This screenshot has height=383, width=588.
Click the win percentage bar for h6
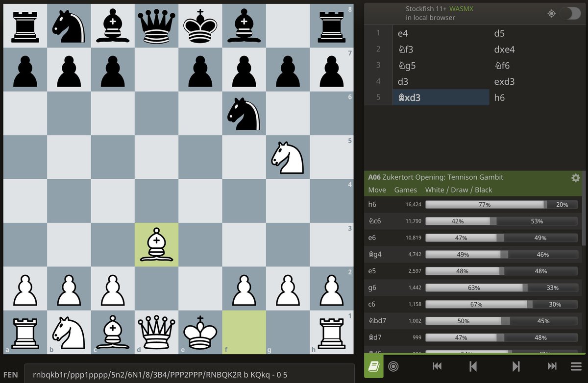click(x=485, y=204)
